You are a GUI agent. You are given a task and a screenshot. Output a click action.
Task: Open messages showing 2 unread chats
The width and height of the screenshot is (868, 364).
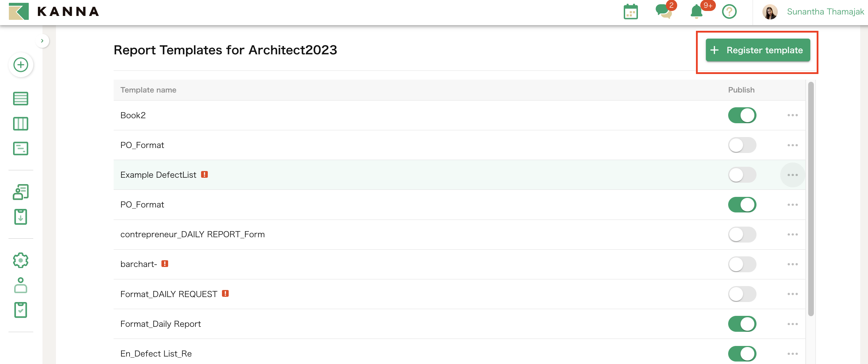(664, 12)
